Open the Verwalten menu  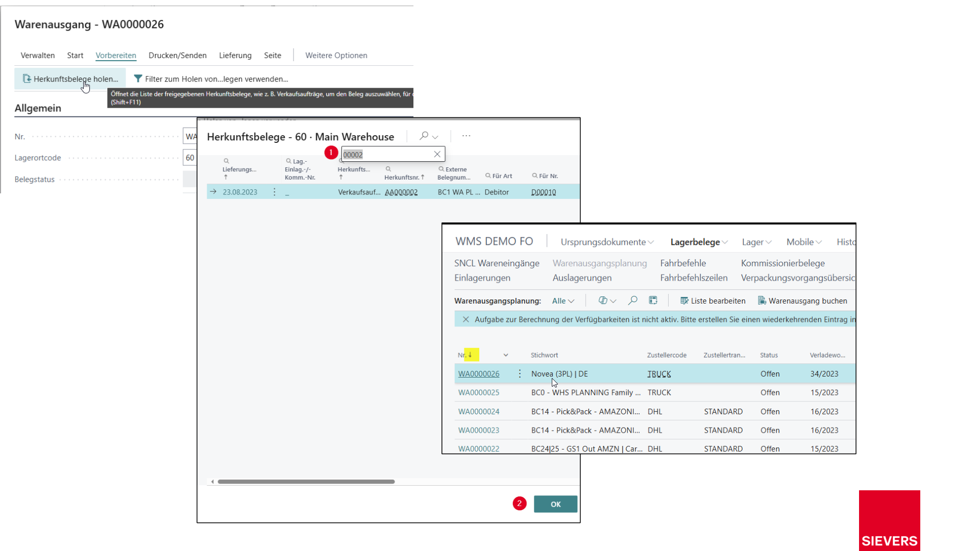[x=38, y=56]
